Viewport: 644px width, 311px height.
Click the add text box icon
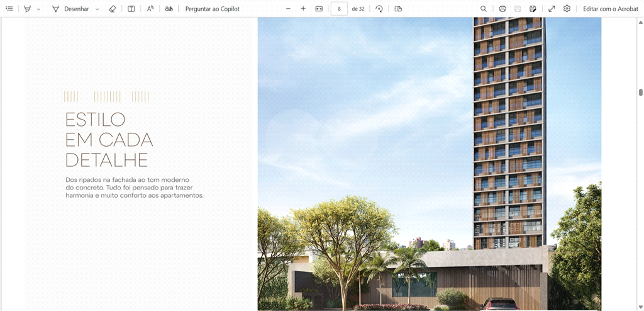click(131, 9)
